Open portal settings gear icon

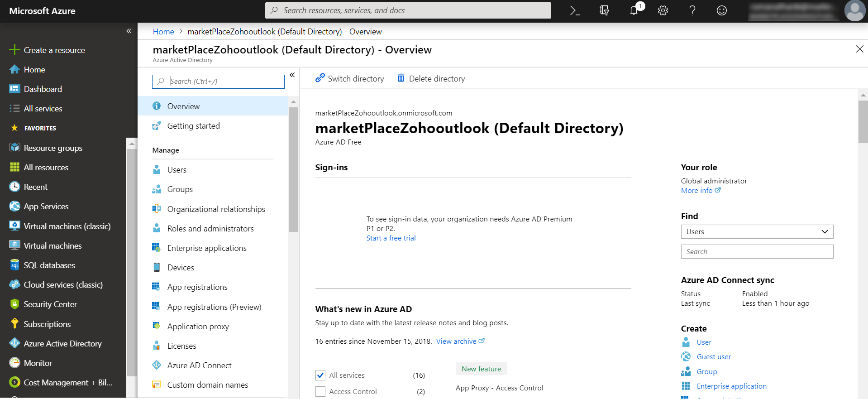[663, 10]
